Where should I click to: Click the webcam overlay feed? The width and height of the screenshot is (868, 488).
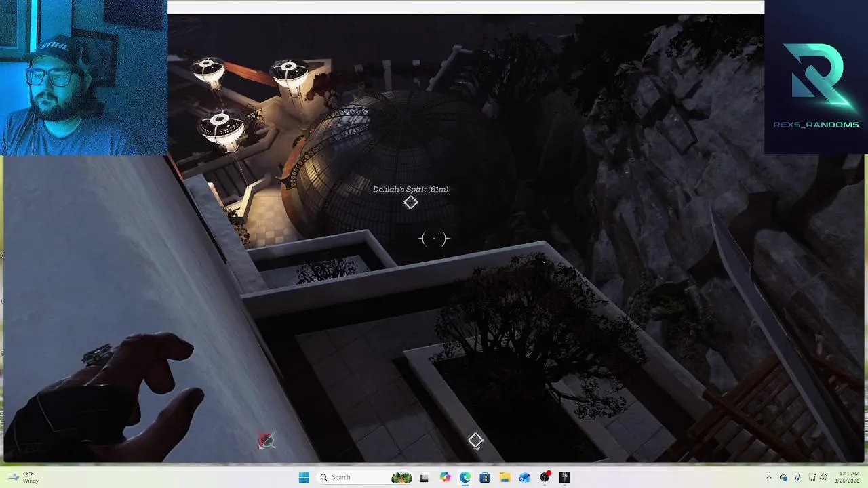coord(83,77)
